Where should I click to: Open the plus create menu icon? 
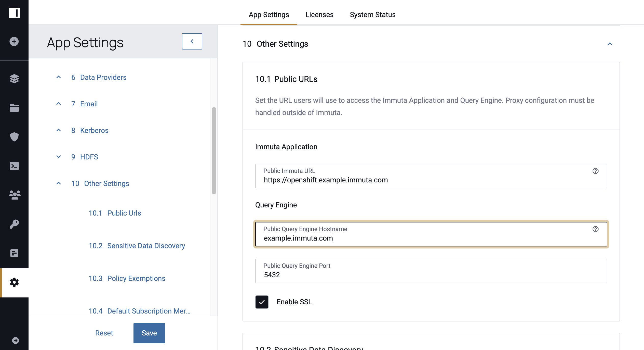pyautogui.click(x=14, y=41)
